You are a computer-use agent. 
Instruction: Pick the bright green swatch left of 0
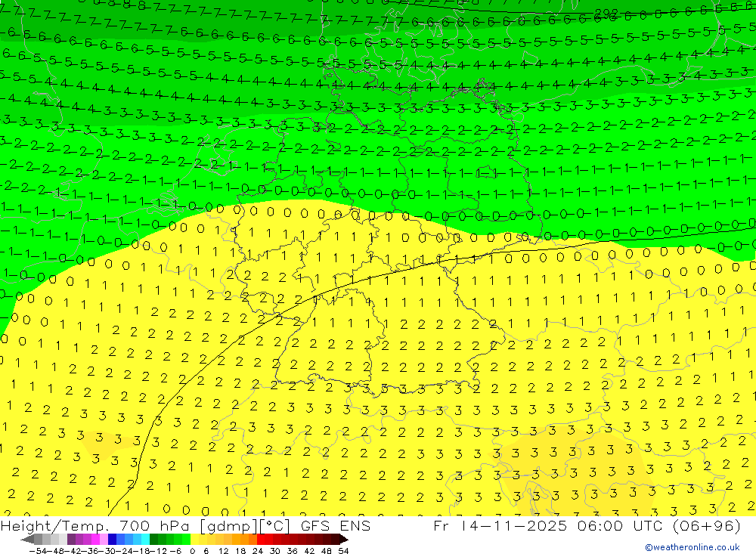click(x=187, y=540)
